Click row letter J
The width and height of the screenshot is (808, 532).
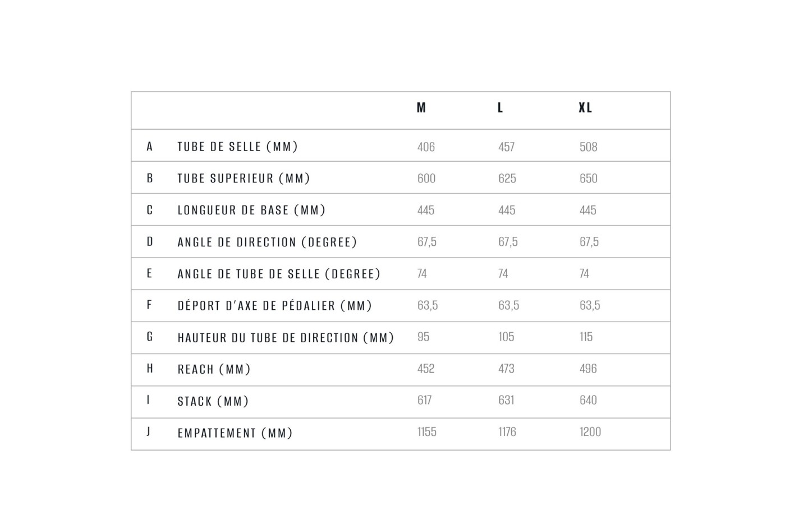point(149,432)
